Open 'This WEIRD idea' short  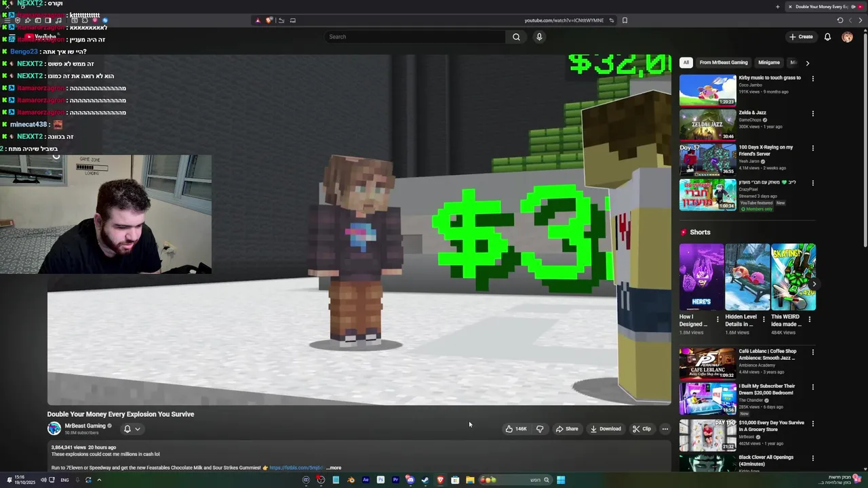(793, 277)
